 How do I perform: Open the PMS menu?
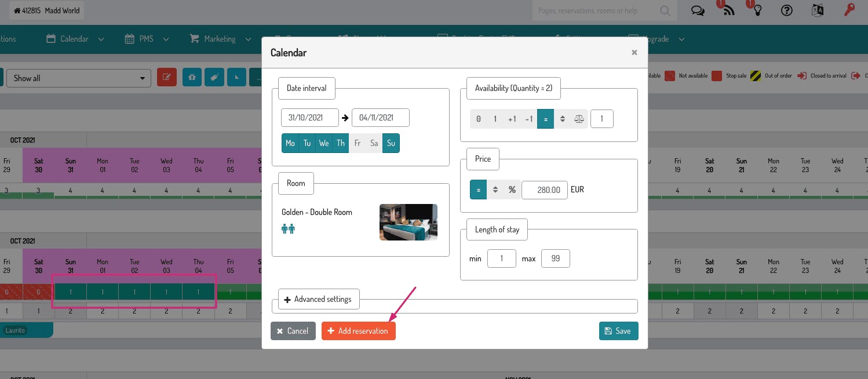147,39
